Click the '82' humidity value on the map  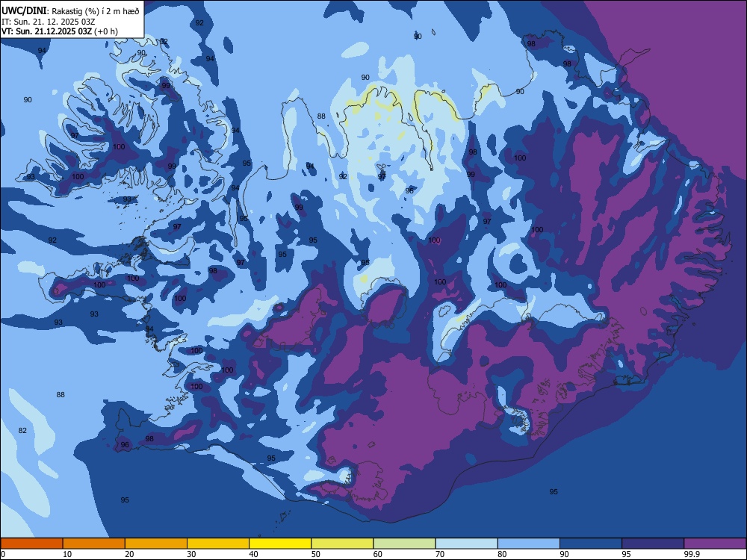pyautogui.click(x=22, y=431)
